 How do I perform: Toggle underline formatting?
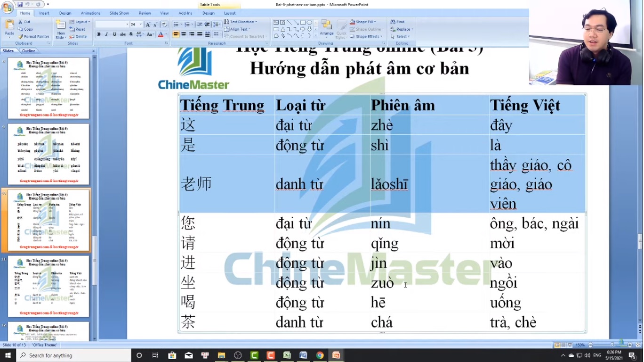coord(114,34)
